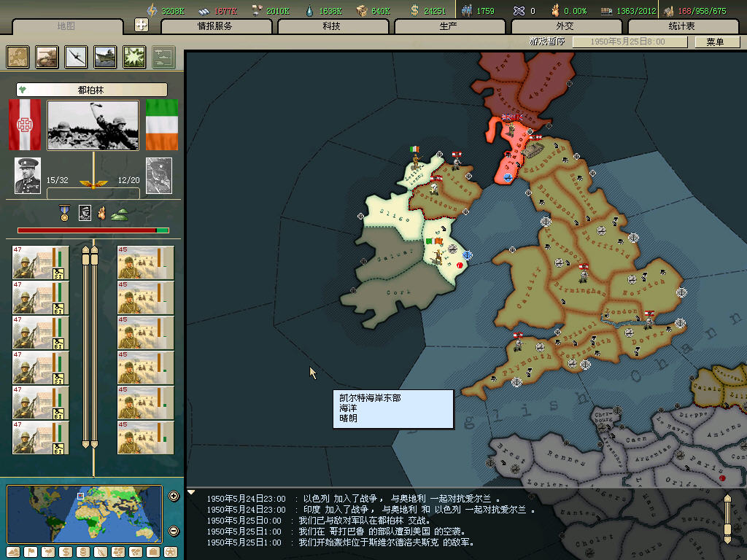Click the supplies crate resource icon
This screenshot has height=560, width=747.
point(362,10)
